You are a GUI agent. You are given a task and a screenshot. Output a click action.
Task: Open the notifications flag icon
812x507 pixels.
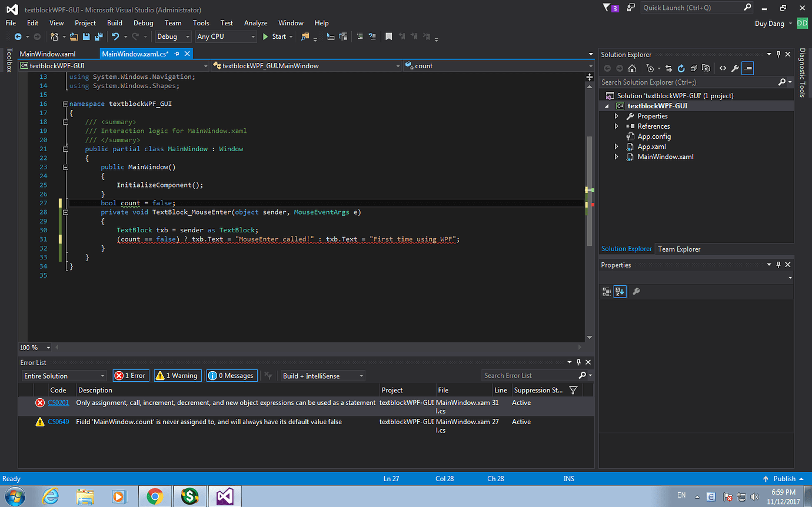click(607, 8)
